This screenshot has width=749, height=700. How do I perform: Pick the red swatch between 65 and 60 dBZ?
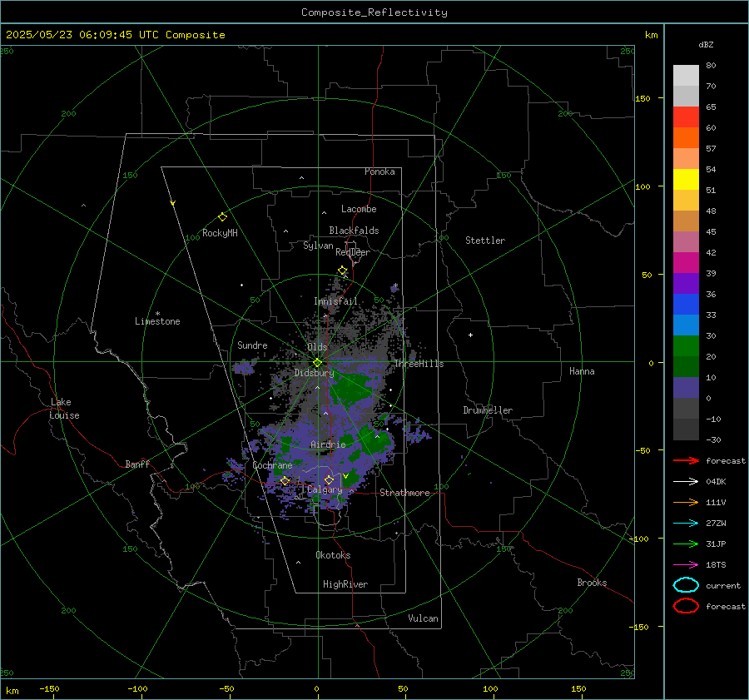686,117
